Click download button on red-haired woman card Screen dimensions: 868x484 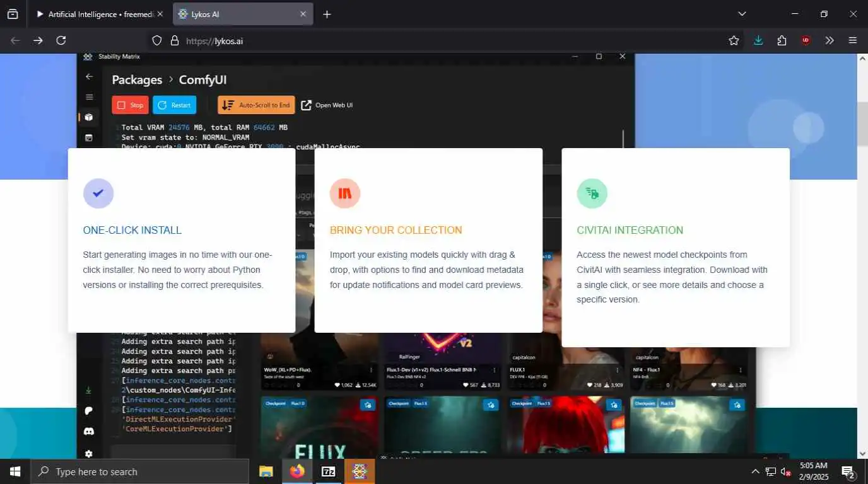[614, 405]
